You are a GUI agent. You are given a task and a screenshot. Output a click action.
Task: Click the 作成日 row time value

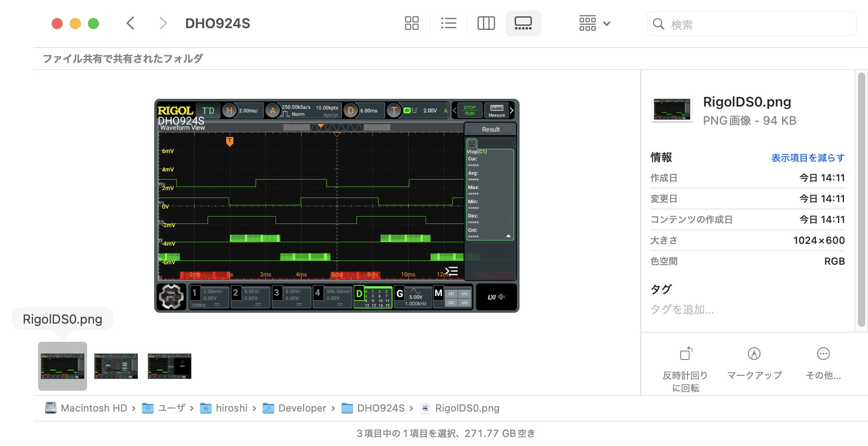[822, 178]
